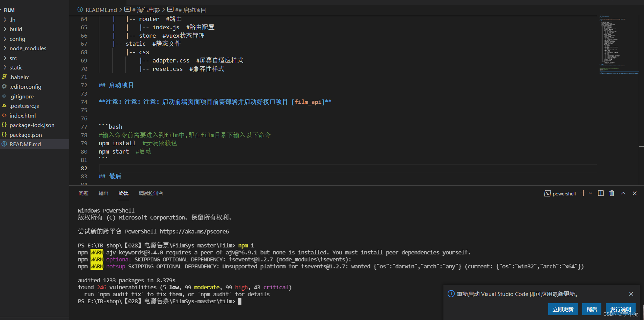
Task: Click the notification info icon
Action: pyautogui.click(x=451, y=294)
